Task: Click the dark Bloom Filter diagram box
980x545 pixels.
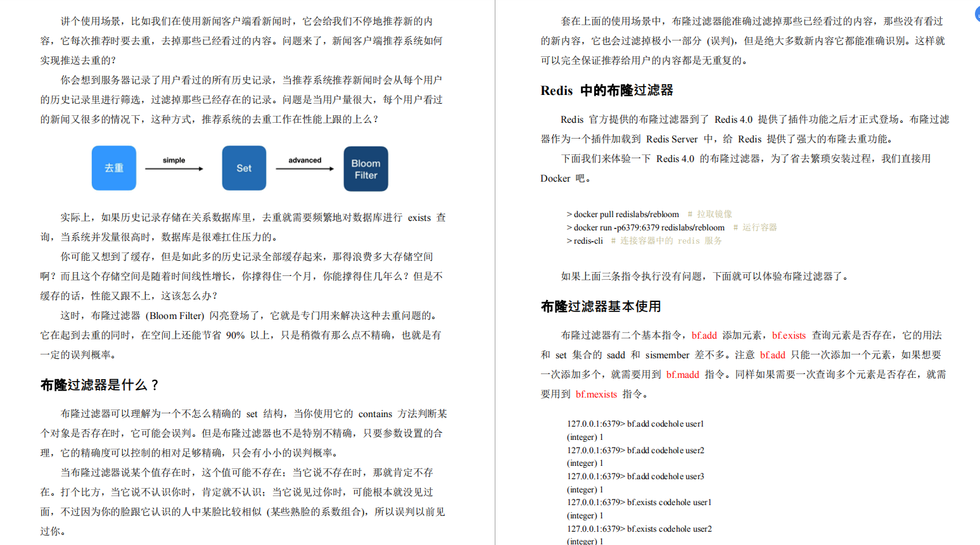Action: coord(366,168)
